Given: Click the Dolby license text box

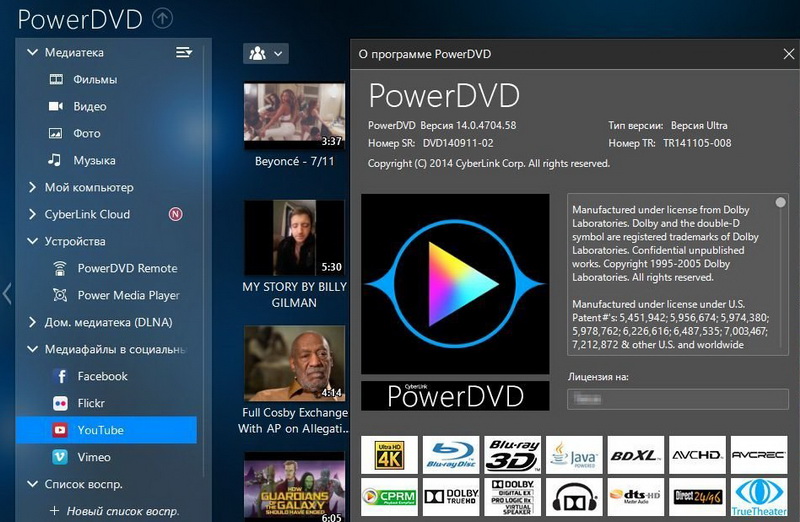Looking at the screenshot, I should pos(678,275).
